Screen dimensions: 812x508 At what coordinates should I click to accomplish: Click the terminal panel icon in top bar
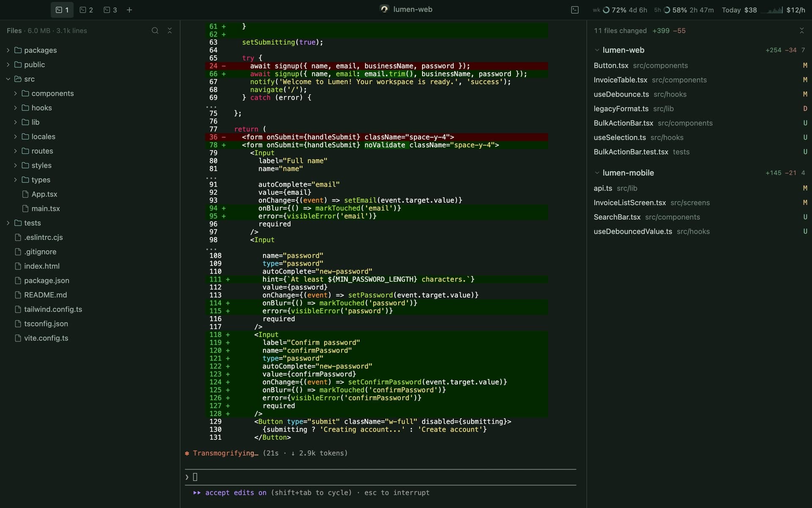click(575, 10)
